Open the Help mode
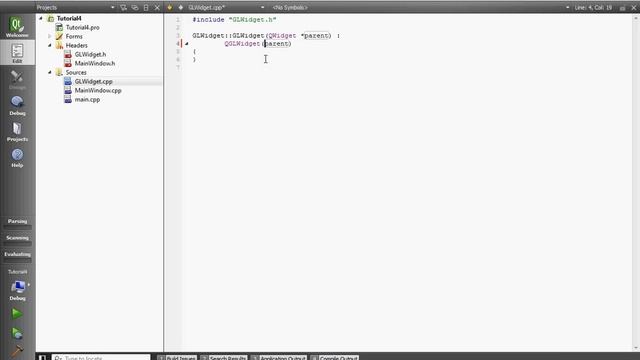 (17, 158)
